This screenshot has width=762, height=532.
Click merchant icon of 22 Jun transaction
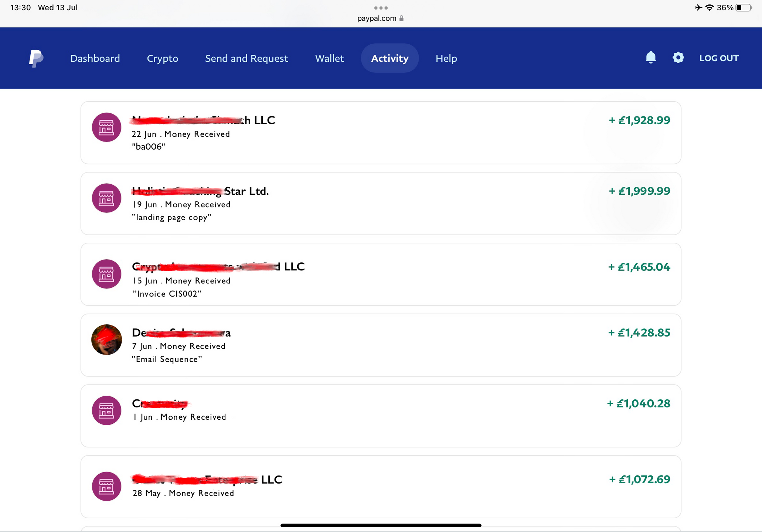click(x=106, y=127)
